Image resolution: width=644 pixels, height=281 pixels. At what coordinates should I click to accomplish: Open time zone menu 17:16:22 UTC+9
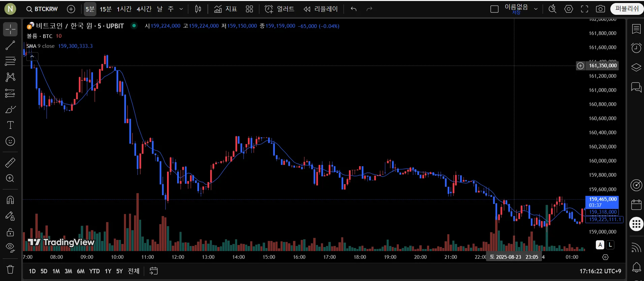[x=600, y=271]
